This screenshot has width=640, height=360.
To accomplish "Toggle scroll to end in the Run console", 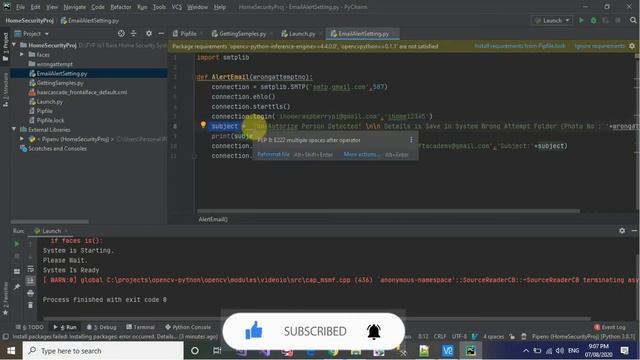I will (31, 281).
